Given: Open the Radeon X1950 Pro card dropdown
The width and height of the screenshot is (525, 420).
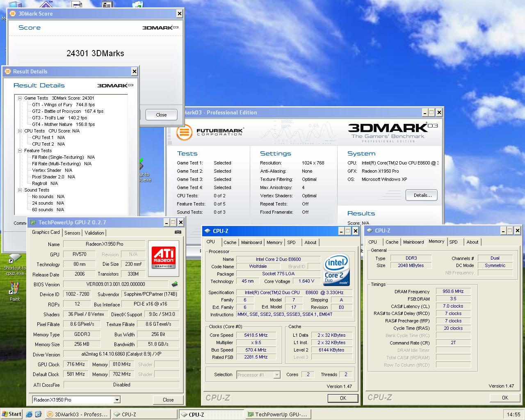Looking at the screenshot, I should click(117, 399).
